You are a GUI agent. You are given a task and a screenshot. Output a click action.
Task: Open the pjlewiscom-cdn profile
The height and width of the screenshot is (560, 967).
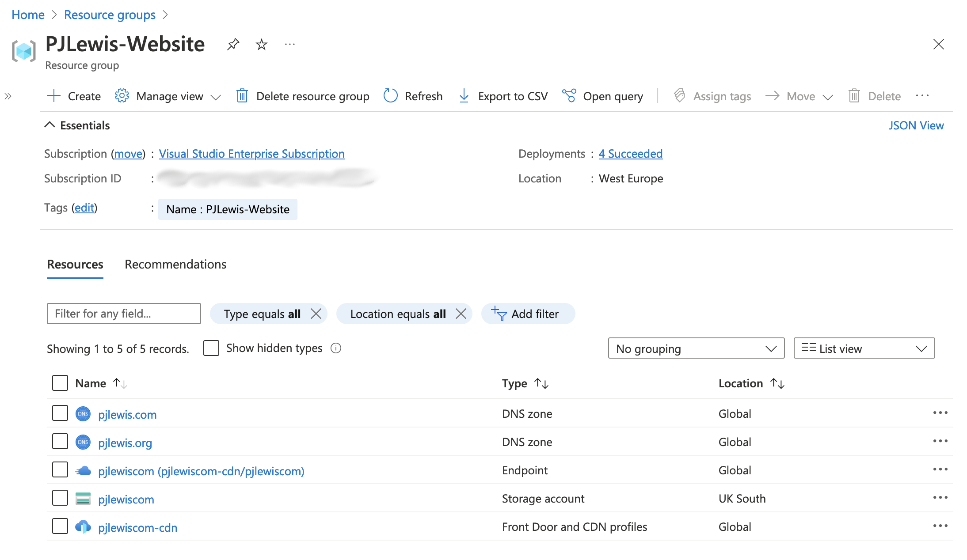(137, 528)
